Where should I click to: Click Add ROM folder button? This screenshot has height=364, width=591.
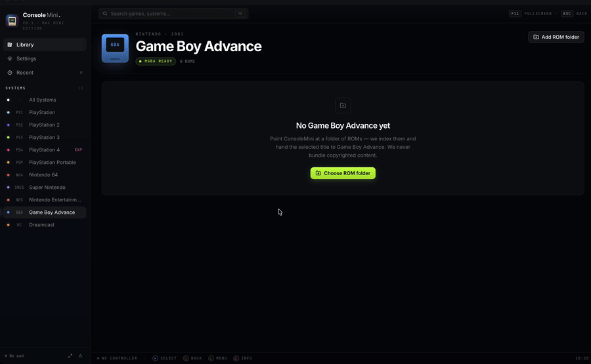coord(556,37)
